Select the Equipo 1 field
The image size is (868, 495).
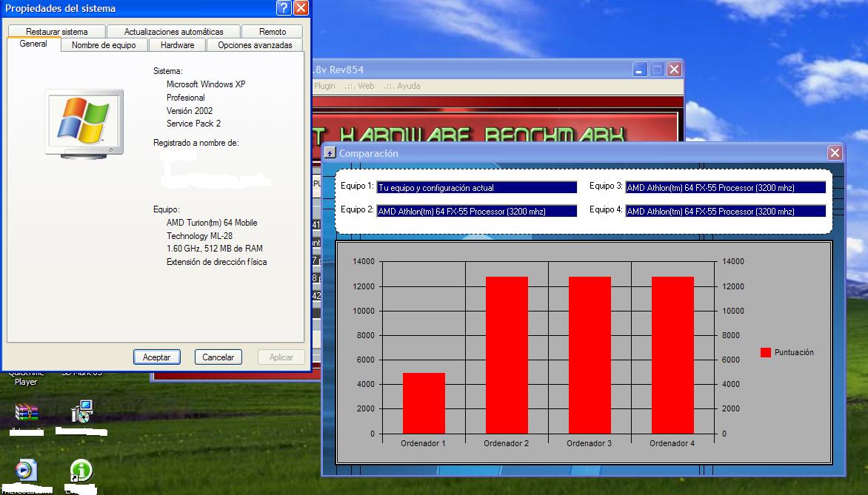477,187
